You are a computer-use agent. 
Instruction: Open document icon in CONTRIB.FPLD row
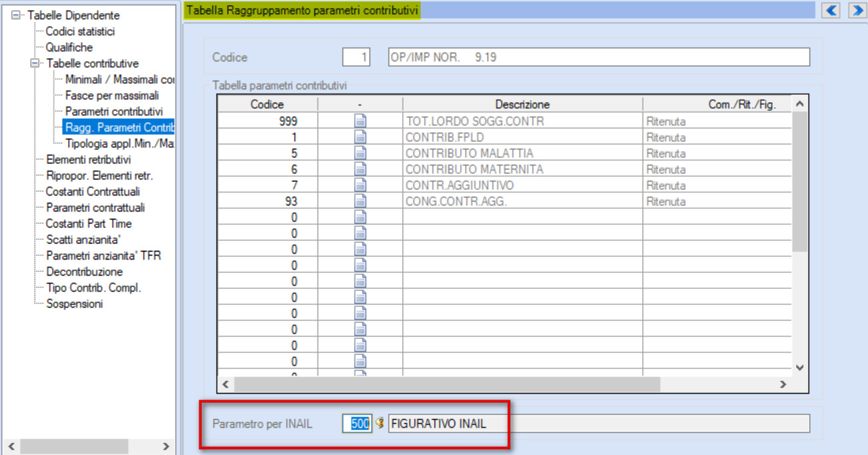point(360,137)
